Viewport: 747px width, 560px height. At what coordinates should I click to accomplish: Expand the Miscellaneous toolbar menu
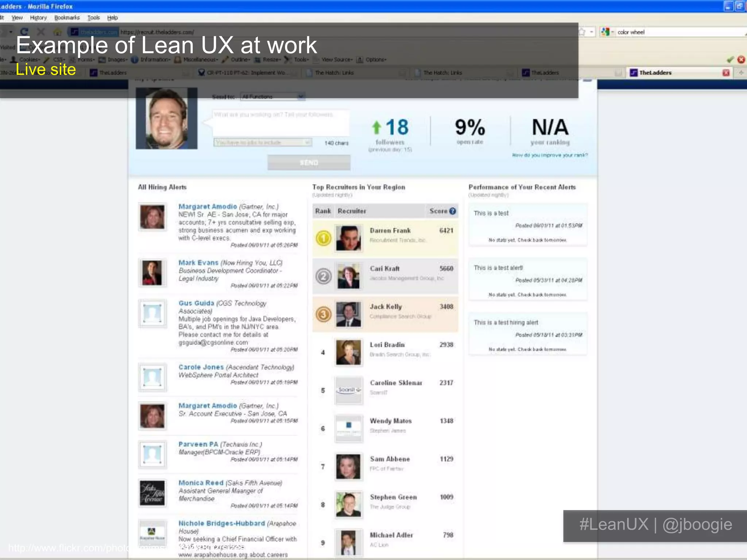[196, 59]
